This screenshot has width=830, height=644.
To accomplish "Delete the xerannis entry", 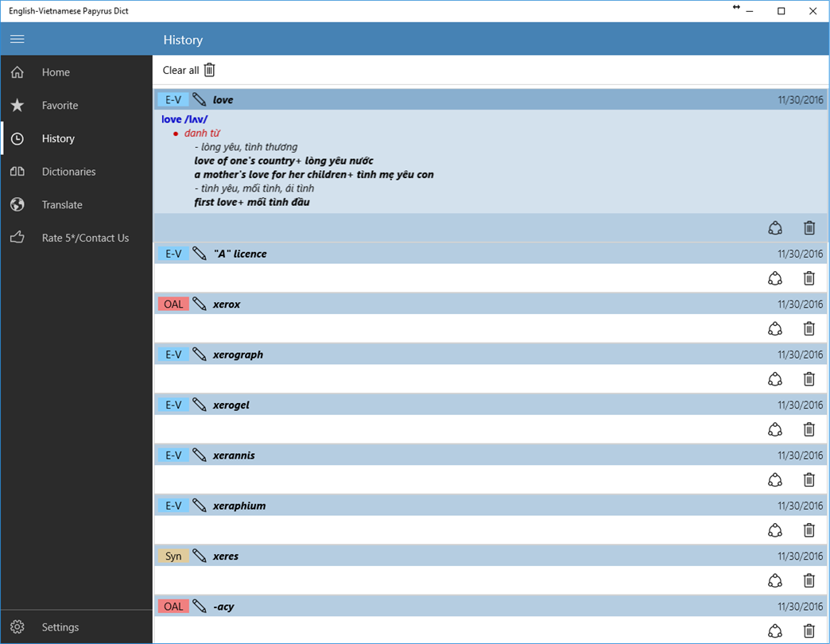I will (809, 480).
